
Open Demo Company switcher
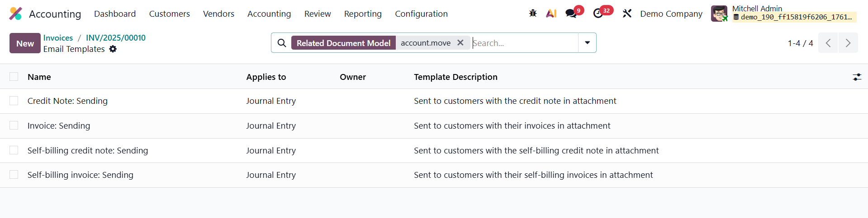point(671,14)
